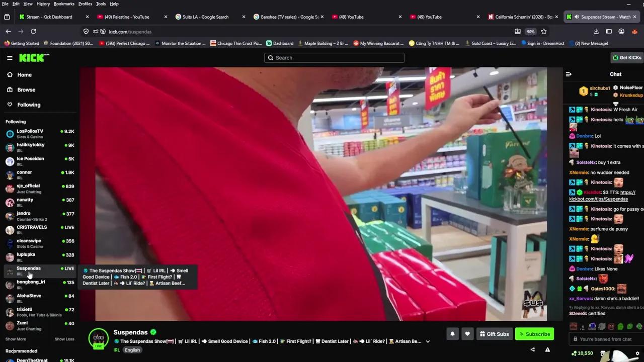Follow Suspendas with the heart icon
644x362 pixels.
pyautogui.click(x=467, y=334)
